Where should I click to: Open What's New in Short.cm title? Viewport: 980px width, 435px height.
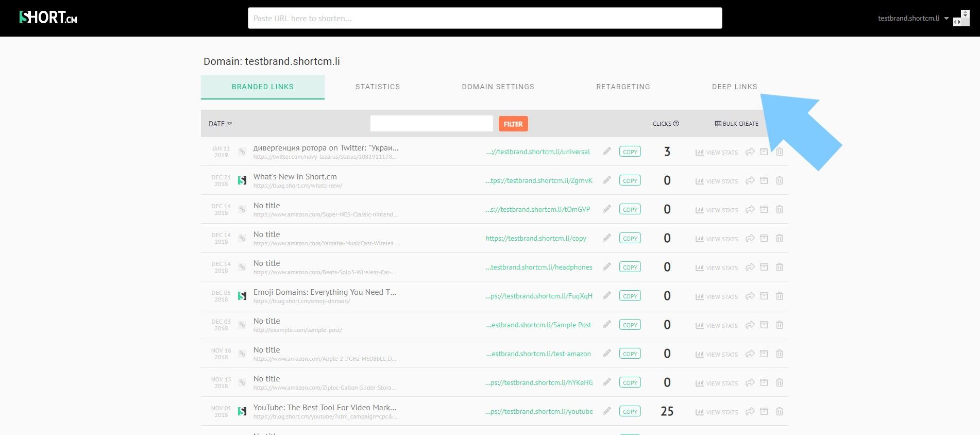(x=295, y=177)
